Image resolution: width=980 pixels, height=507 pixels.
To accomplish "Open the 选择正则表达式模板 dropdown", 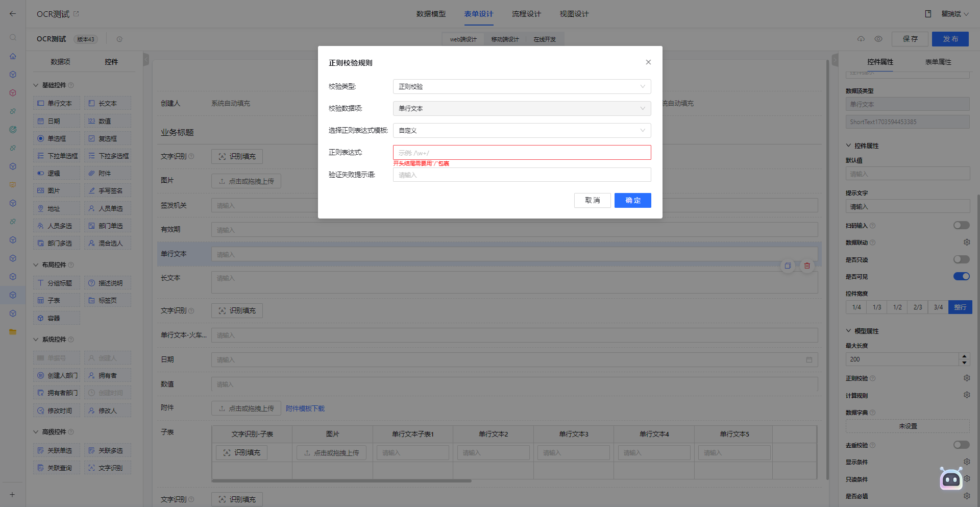I will click(522, 131).
